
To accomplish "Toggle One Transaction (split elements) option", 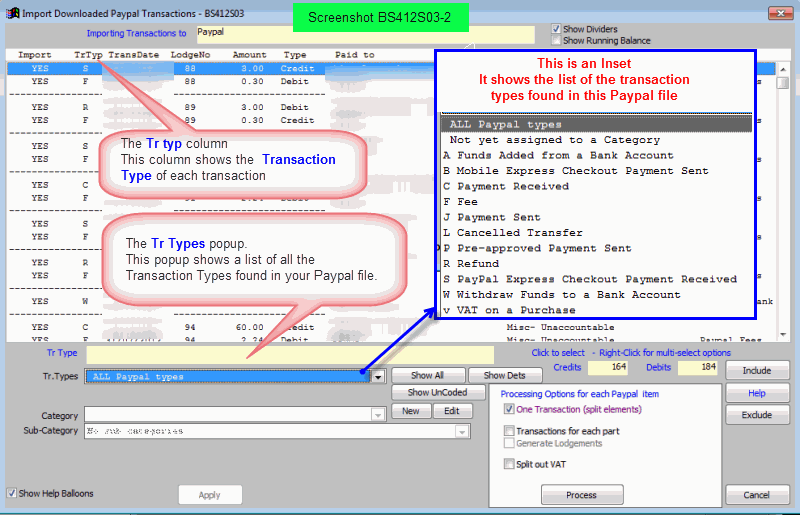I will pos(509,409).
